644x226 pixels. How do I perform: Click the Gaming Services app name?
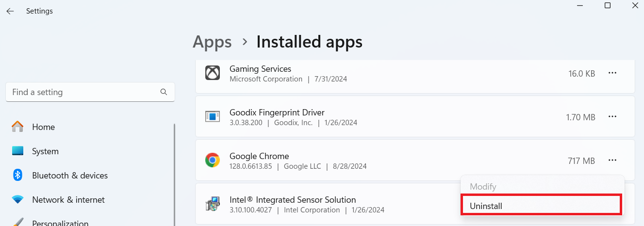[260, 69]
